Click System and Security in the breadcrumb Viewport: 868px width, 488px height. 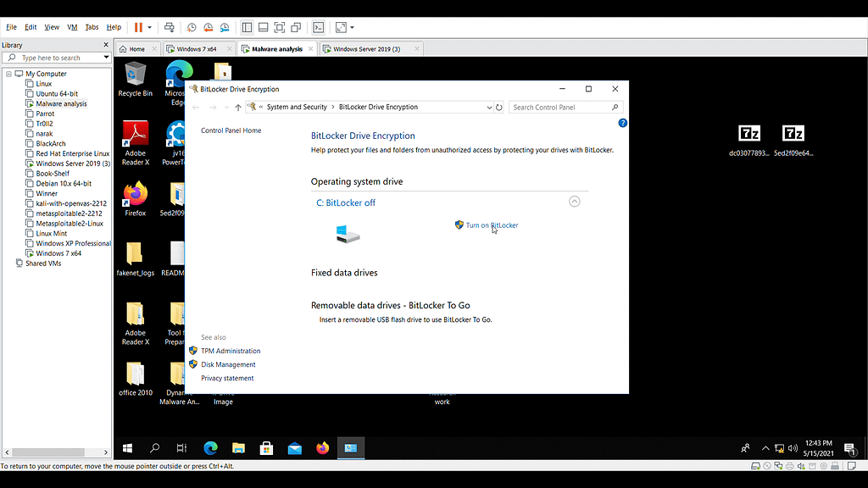[297, 107]
